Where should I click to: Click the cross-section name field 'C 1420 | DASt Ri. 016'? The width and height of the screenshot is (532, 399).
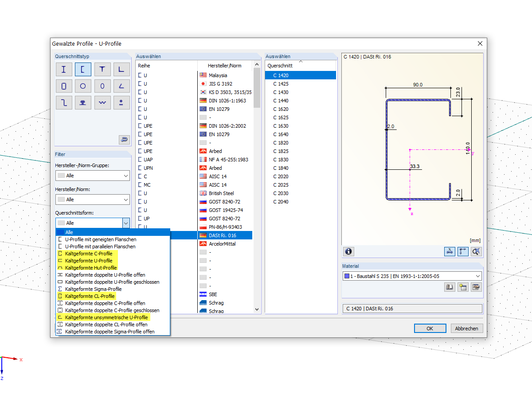tap(412, 309)
